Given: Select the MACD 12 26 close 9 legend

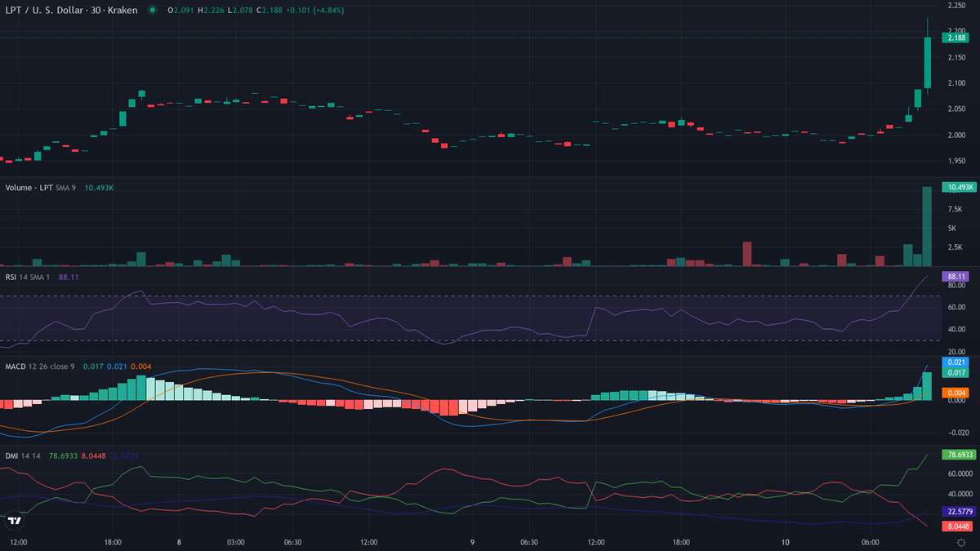Looking at the screenshot, I should [x=40, y=367].
